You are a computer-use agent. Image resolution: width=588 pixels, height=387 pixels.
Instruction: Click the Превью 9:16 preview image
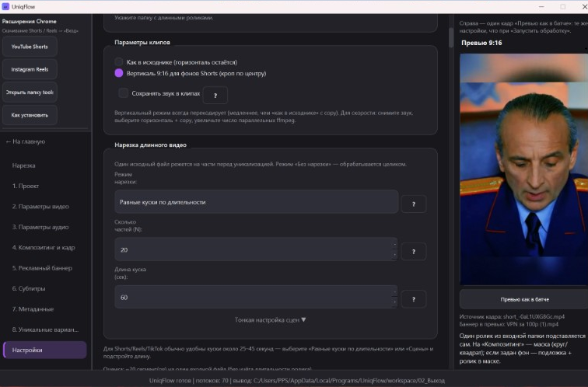524,169
